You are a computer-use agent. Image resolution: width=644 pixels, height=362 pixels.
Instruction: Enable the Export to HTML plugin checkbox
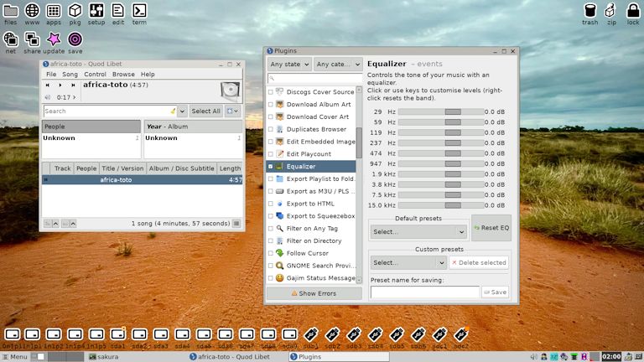coord(270,204)
